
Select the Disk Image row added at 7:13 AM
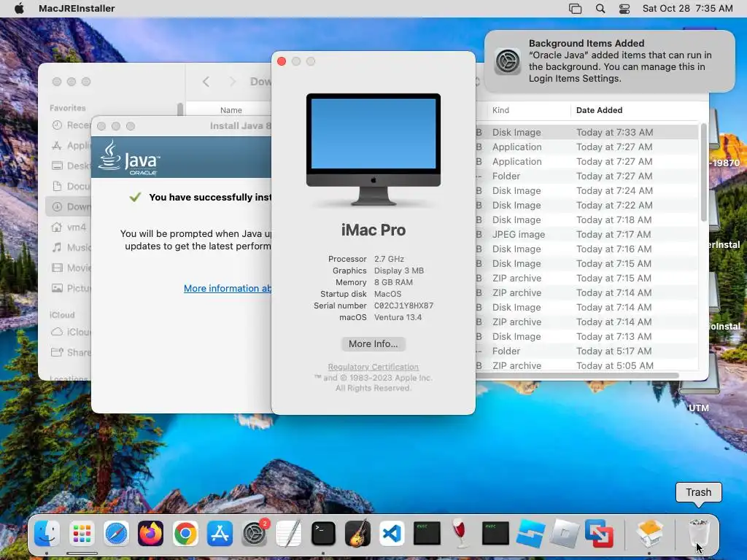587,336
